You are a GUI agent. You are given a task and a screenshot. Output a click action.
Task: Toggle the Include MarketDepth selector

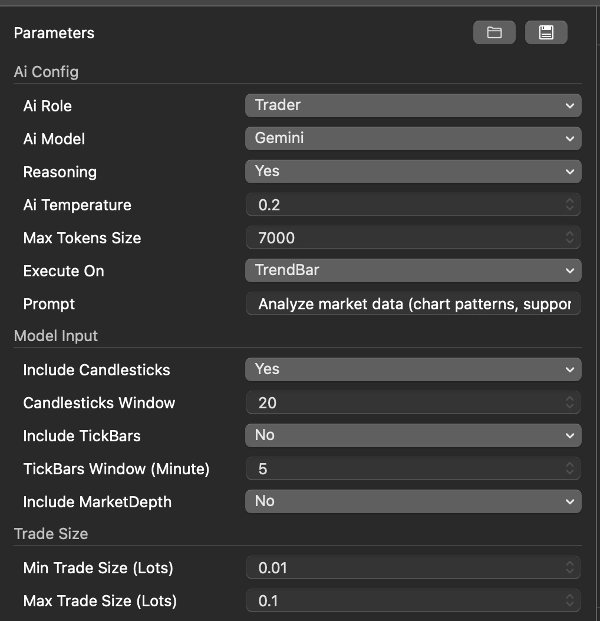413,501
